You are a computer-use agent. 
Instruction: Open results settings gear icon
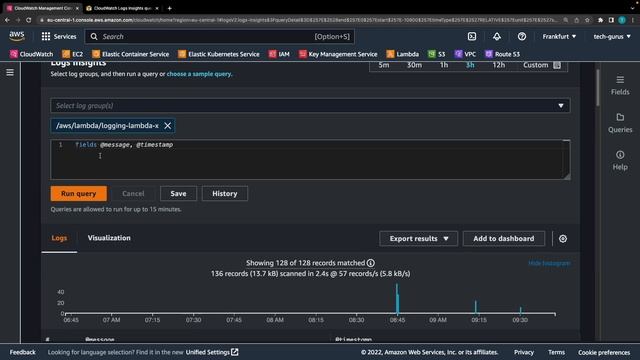point(563,239)
